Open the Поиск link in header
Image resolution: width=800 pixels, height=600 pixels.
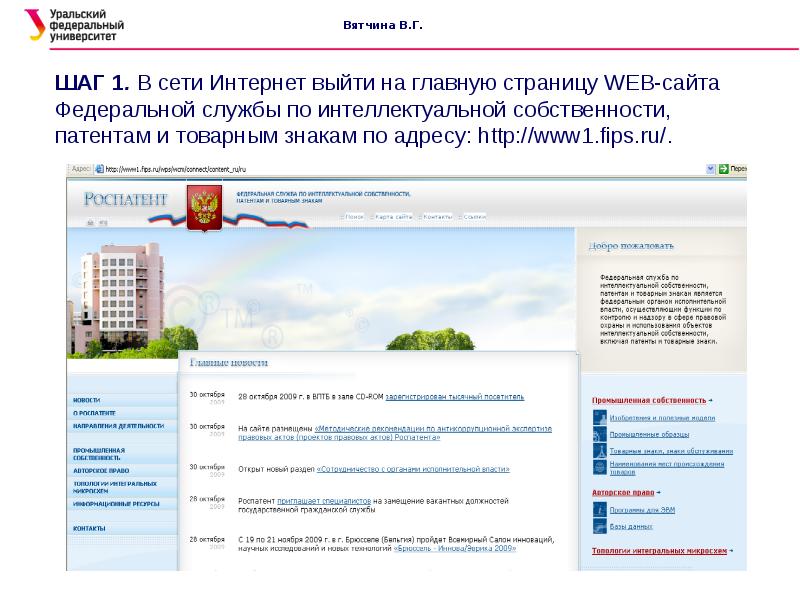[x=354, y=216]
